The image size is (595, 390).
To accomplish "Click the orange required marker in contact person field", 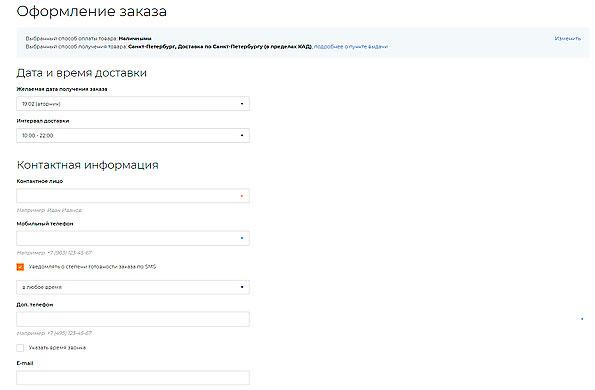I will [242, 196].
